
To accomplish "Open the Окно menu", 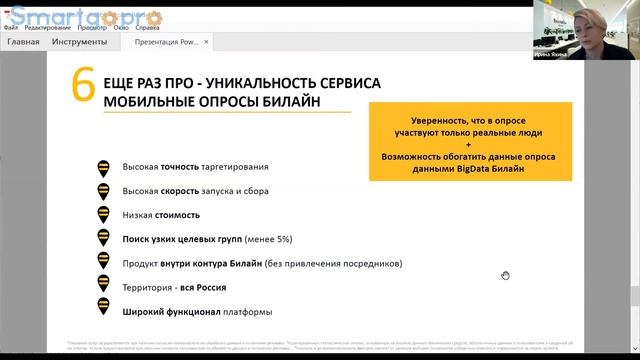I will [121, 27].
